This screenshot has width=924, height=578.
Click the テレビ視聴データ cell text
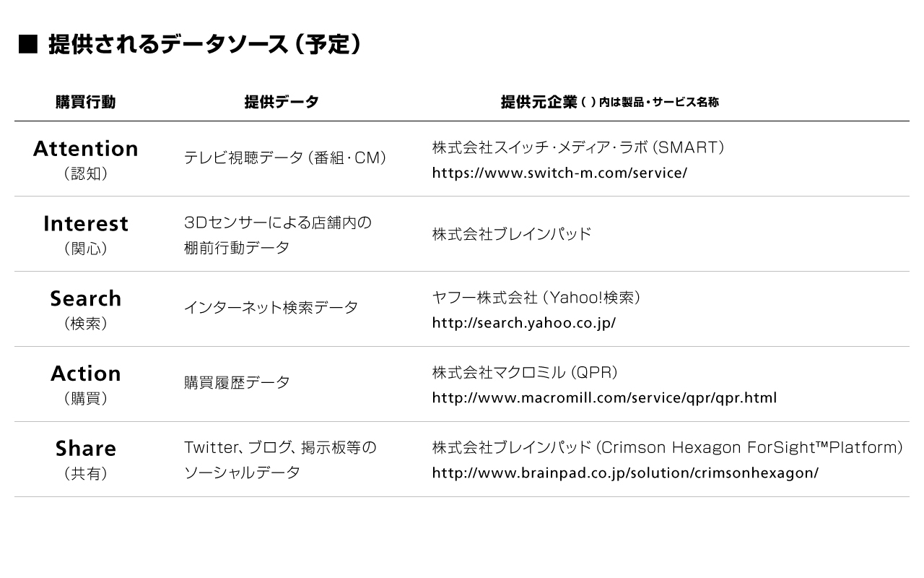pos(285,158)
